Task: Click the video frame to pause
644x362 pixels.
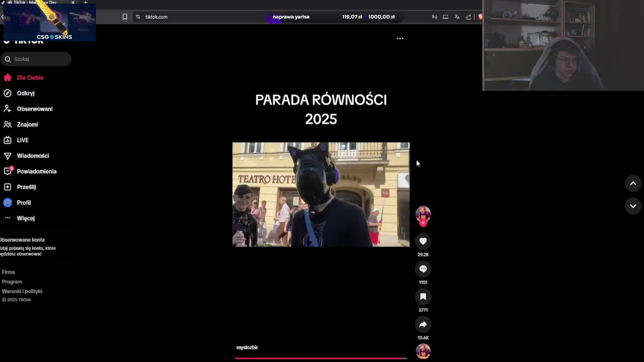Action: (321, 194)
